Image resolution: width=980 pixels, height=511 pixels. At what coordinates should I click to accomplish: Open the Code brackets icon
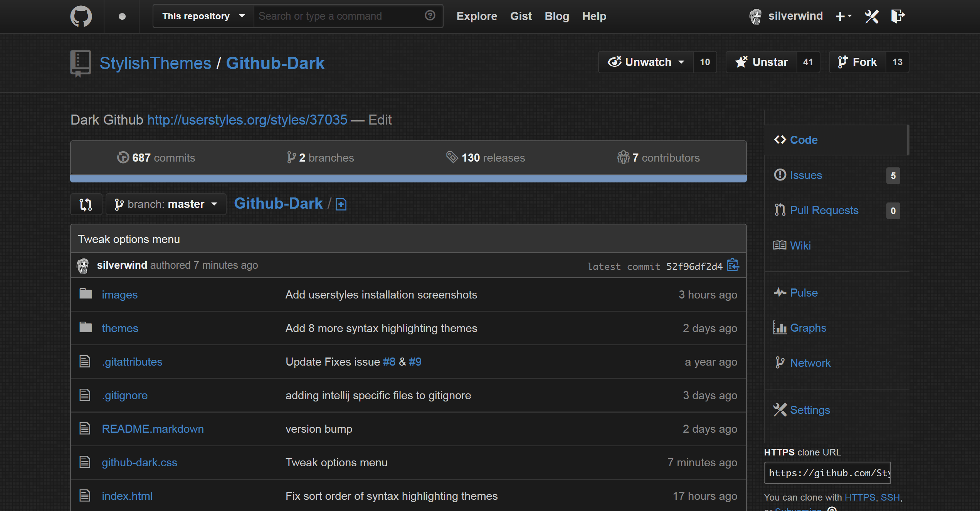[780, 140]
